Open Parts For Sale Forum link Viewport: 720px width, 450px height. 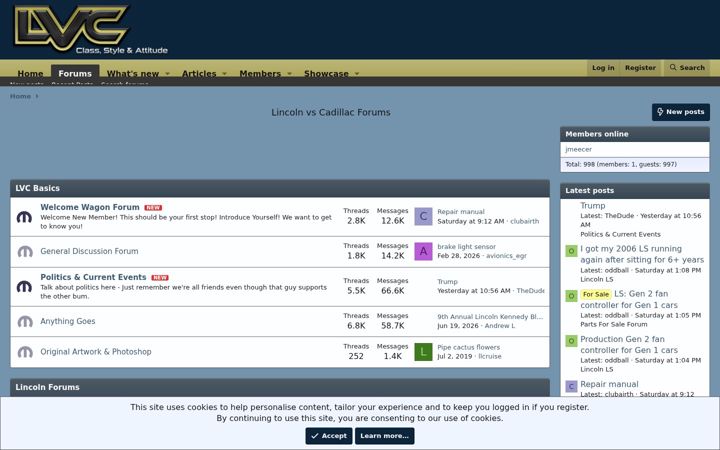tap(614, 324)
